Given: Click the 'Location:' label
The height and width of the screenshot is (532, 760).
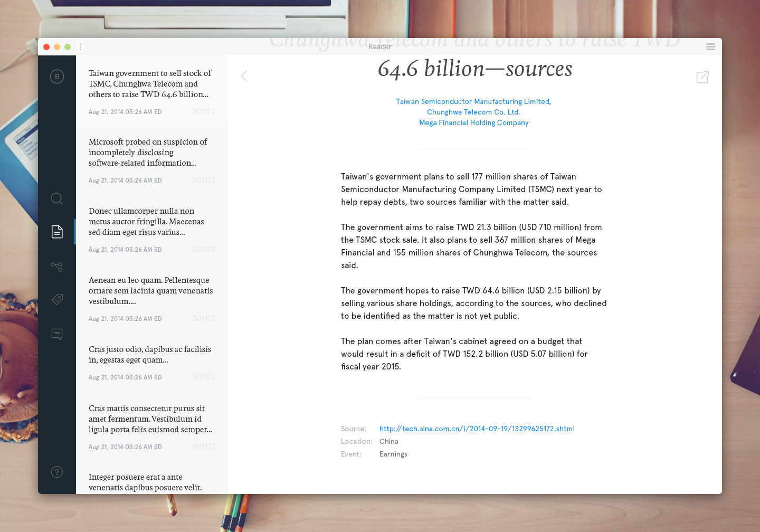Looking at the screenshot, I should 357,441.
